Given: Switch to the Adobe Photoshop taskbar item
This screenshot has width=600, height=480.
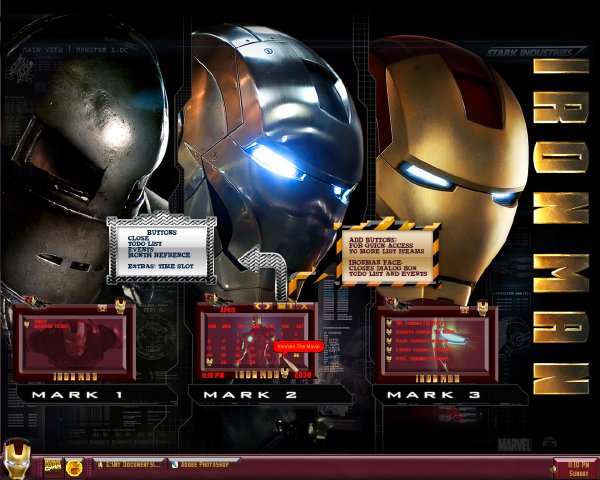Looking at the screenshot, I should pyautogui.click(x=204, y=464).
